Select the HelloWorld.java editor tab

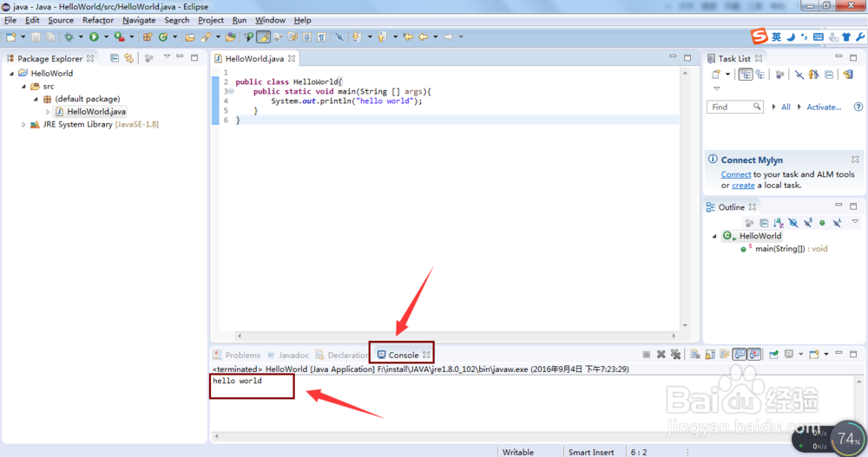tap(254, 59)
